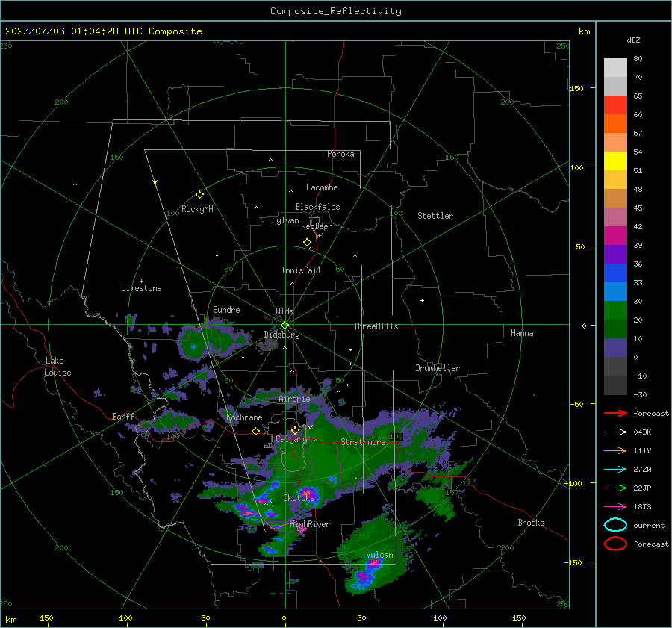Click the yellow diamond marker below Cochrane

256,431
